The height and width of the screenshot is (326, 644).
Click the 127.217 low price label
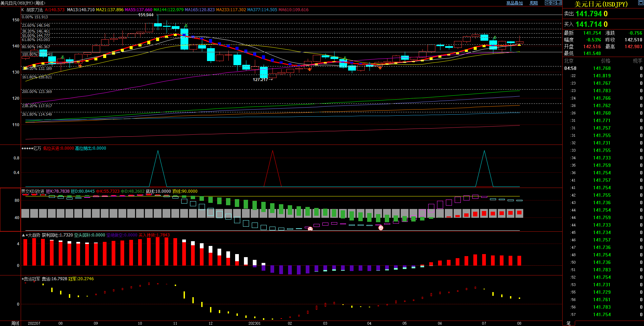(260, 80)
